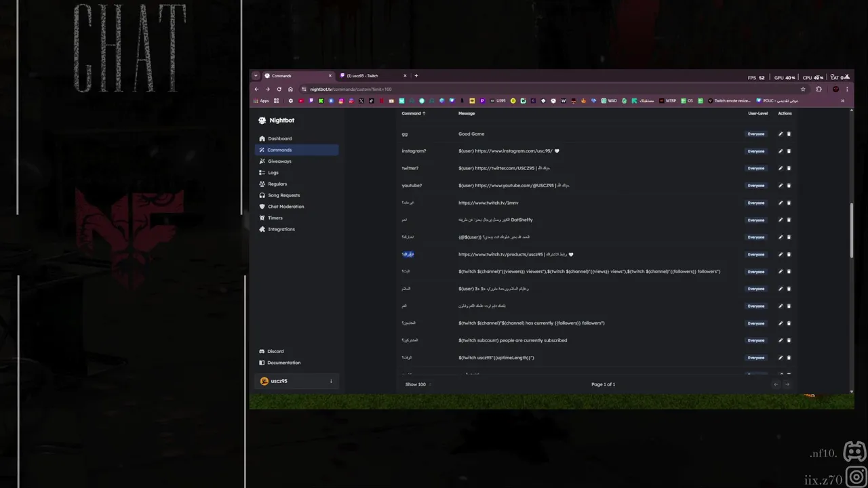Open Chat Moderation settings

[x=296, y=207]
